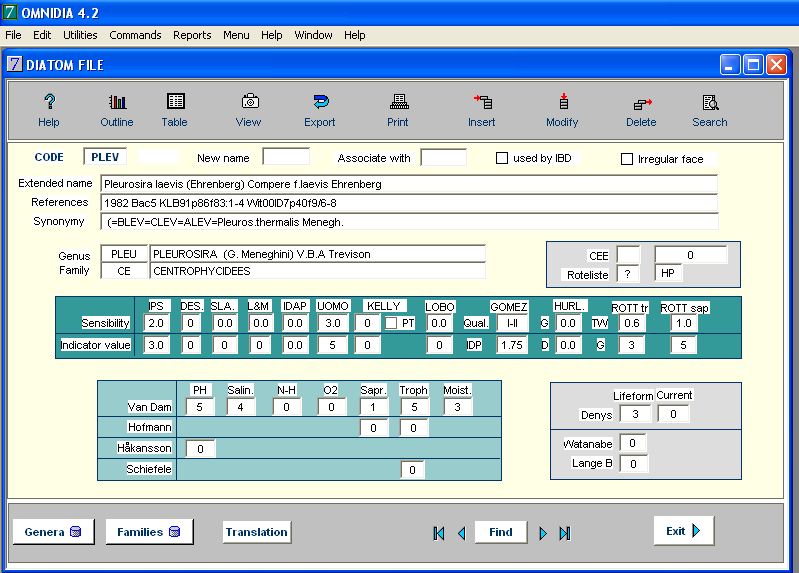Click the Watanabe value field
This screenshot has height=573, width=799.
(632, 443)
